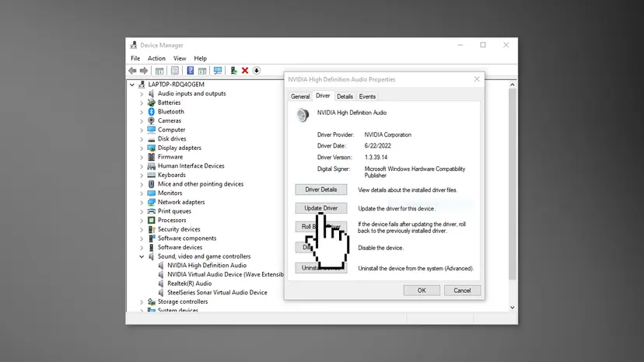Open the Properties toolbar icon

tap(175, 71)
